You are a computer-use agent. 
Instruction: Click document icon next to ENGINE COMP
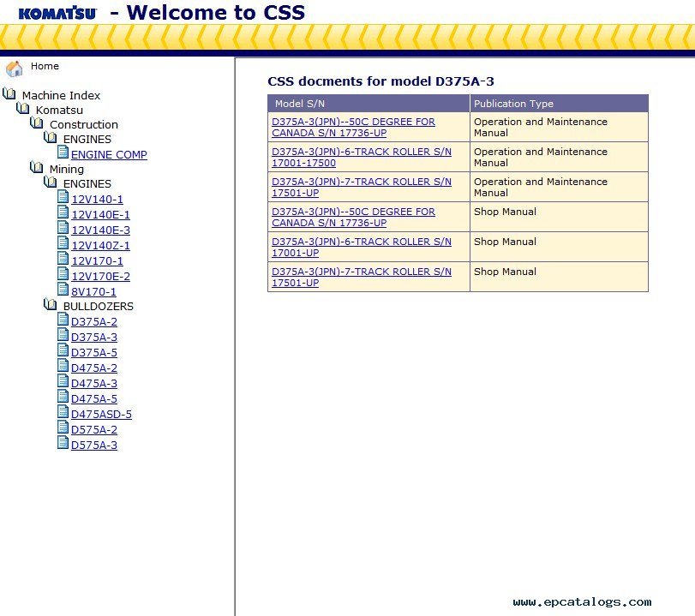(x=63, y=152)
